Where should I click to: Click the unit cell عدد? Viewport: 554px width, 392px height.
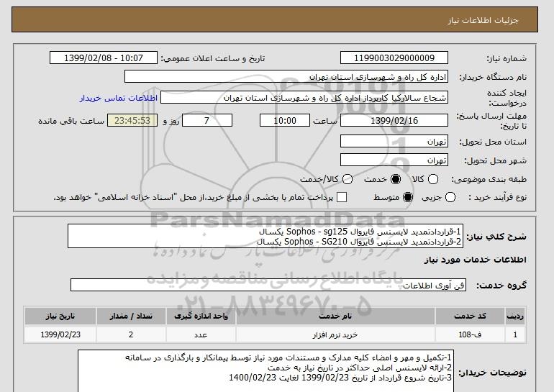(x=201, y=334)
